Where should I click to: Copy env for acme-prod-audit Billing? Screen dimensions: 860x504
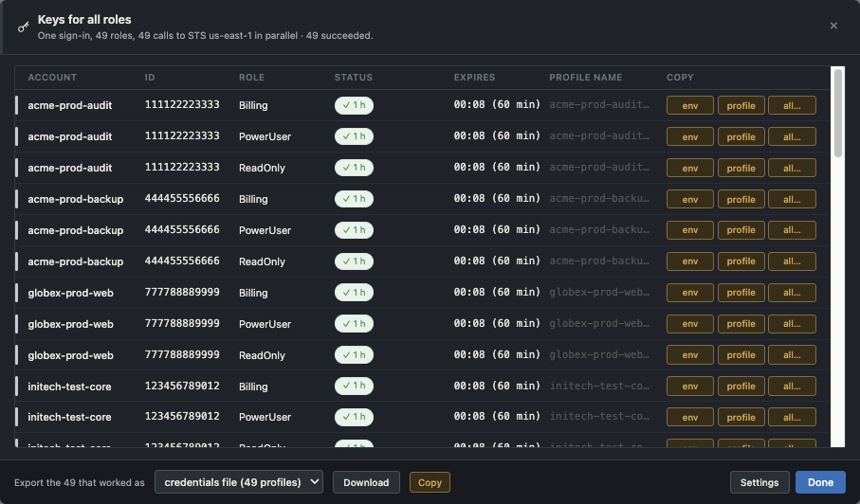click(689, 106)
